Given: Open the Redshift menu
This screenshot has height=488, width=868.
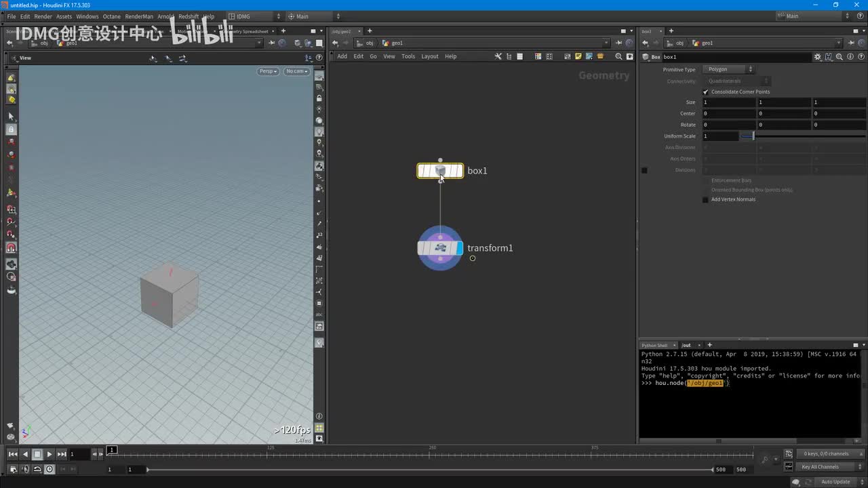Looking at the screenshot, I should pos(189,16).
